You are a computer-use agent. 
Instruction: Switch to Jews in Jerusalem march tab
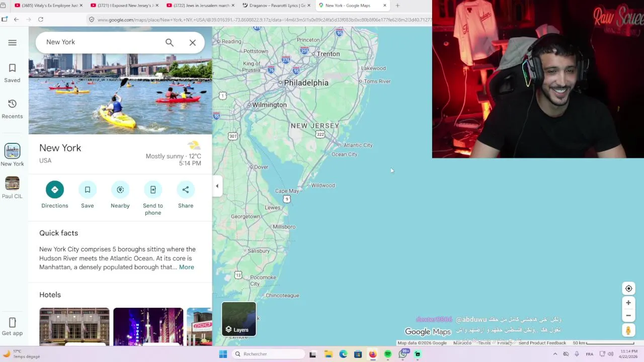point(200,6)
